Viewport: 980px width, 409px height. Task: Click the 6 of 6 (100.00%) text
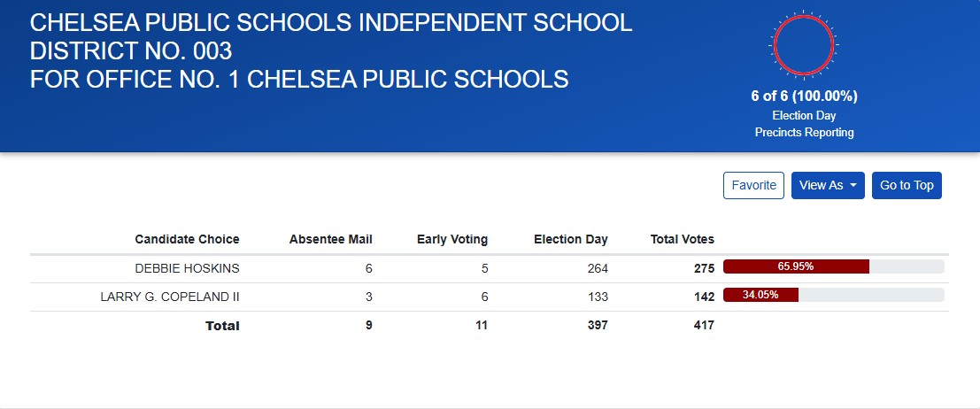point(804,96)
